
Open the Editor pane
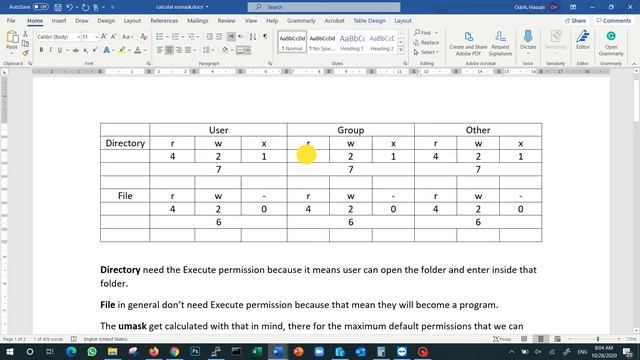click(583, 40)
